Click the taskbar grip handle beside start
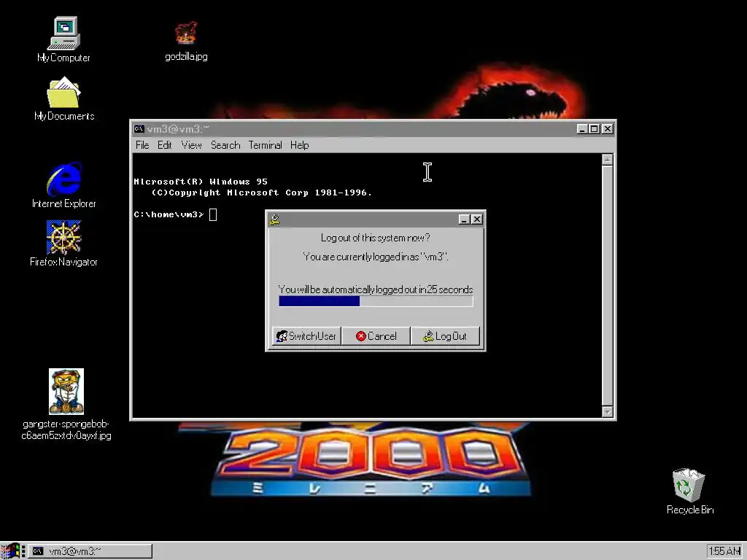This screenshot has height=560, width=747. pos(23,551)
